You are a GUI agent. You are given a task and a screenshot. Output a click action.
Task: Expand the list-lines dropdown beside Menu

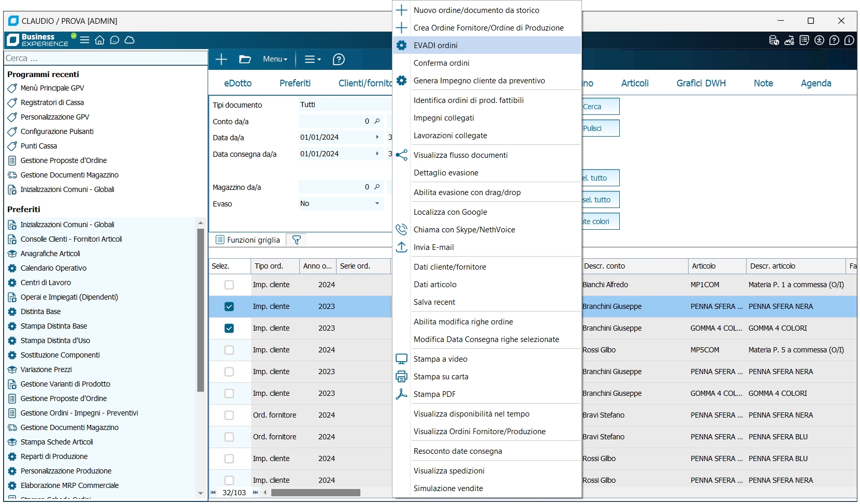(x=312, y=60)
